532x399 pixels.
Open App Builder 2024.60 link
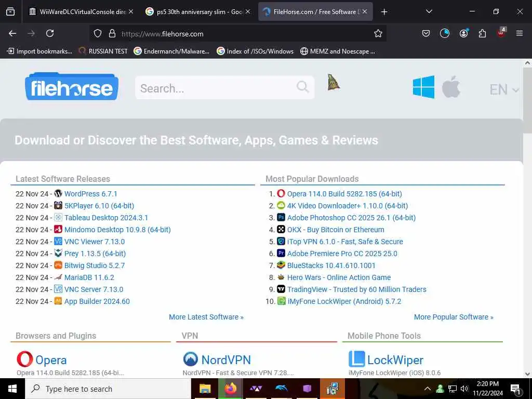point(97,301)
